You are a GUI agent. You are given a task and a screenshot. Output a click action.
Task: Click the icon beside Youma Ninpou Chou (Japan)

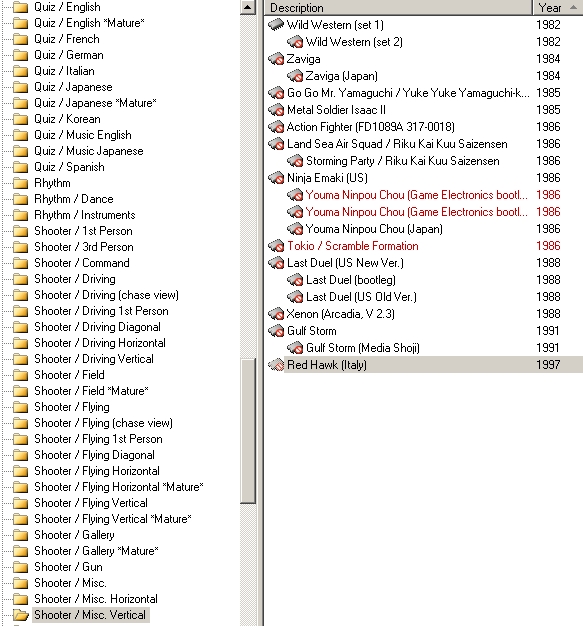(x=295, y=229)
